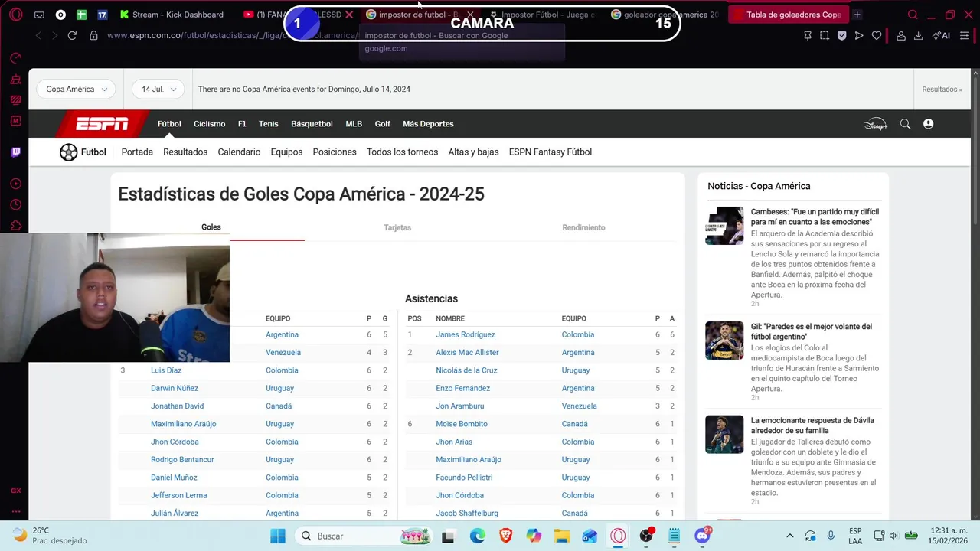980x551 pixels.
Task: Open Venezuela team link for Jon Aramburu
Action: tap(579, 406)
